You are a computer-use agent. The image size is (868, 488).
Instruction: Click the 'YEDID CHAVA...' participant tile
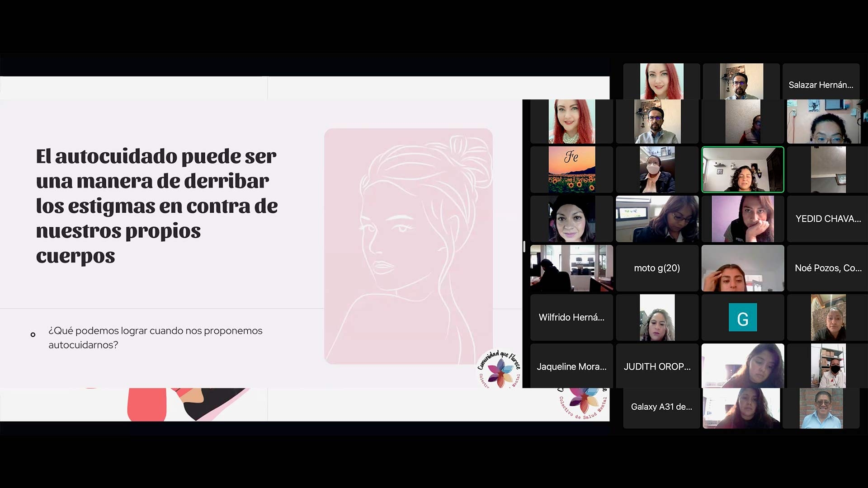coord(828,219)
